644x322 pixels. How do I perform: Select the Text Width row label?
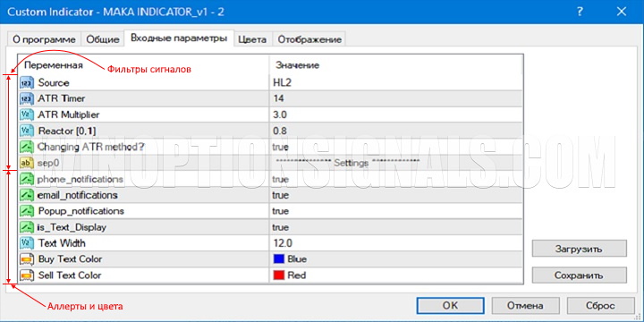coord(62,243)
